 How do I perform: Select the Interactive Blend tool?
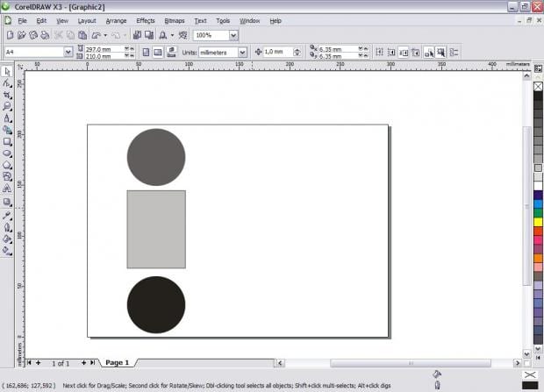pyautogui.click(x=7, y=202)
